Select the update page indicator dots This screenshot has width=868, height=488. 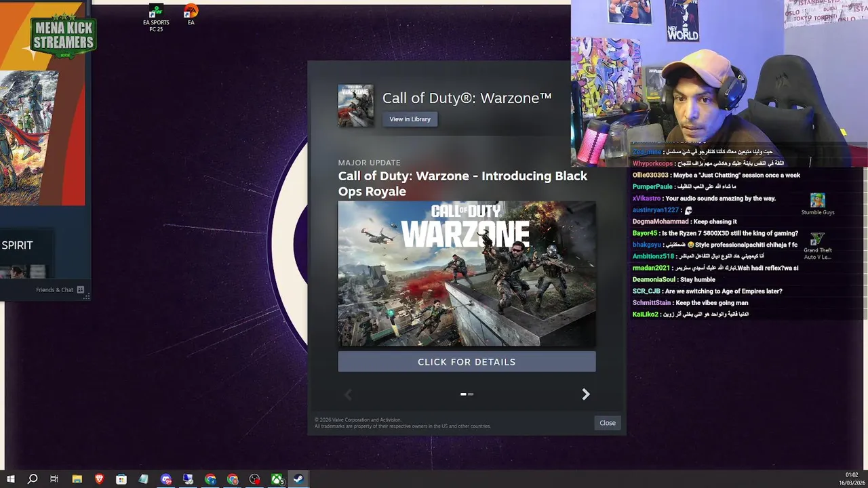click(467, 394)
